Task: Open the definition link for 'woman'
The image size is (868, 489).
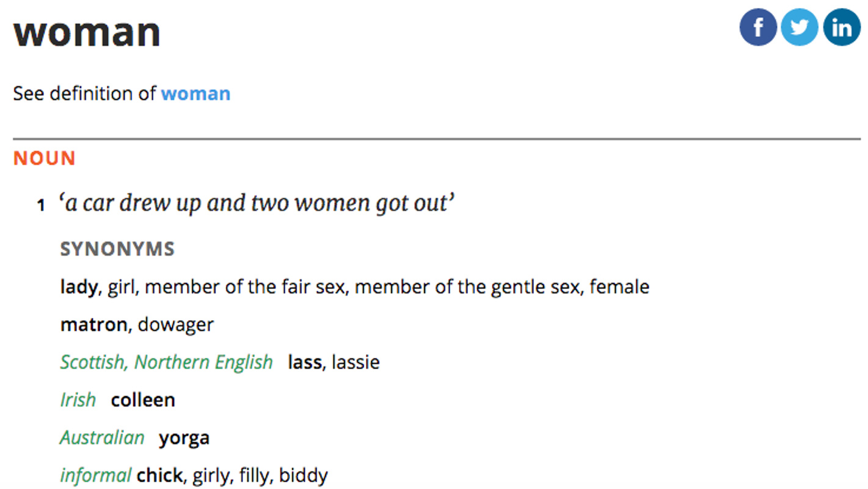Action: coord(195,94)
